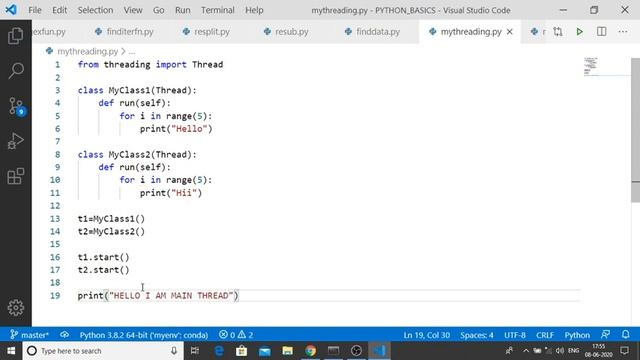Open the Help menu
Screen dimensions: 640x360
(254, 10)
